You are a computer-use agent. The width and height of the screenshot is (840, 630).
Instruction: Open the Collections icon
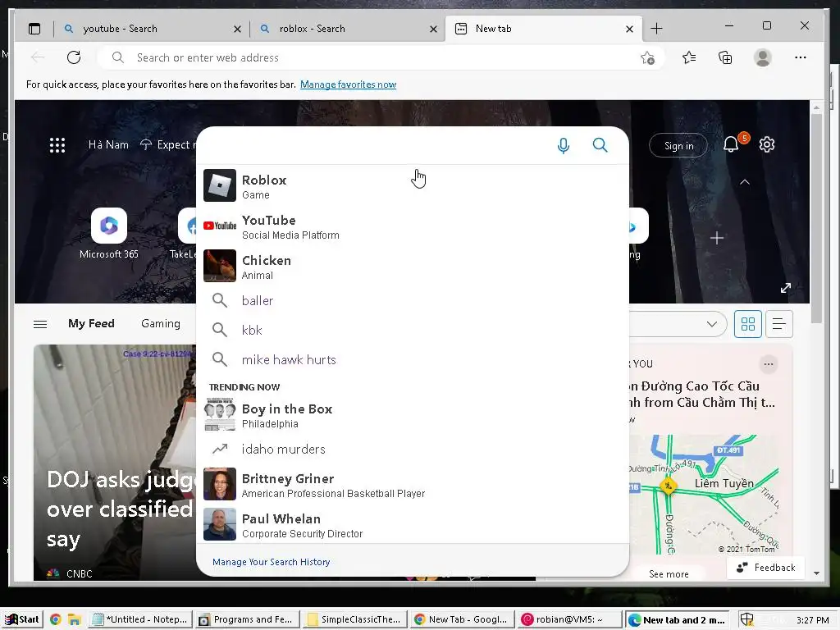point(725,57)
